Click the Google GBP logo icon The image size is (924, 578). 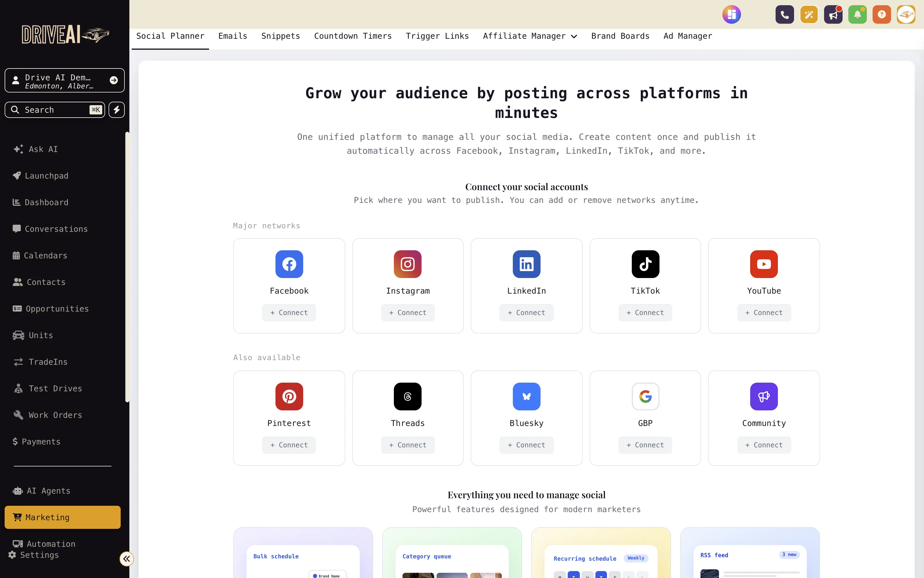[645, 397]
